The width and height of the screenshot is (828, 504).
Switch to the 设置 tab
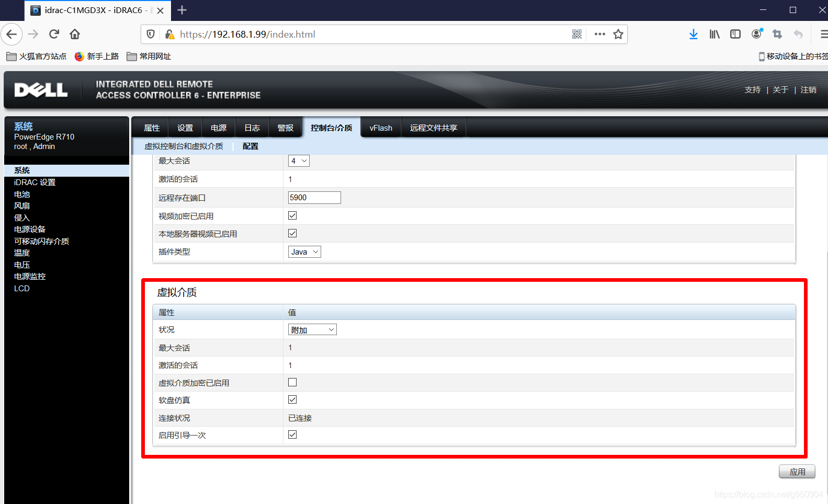coord(185,128)
